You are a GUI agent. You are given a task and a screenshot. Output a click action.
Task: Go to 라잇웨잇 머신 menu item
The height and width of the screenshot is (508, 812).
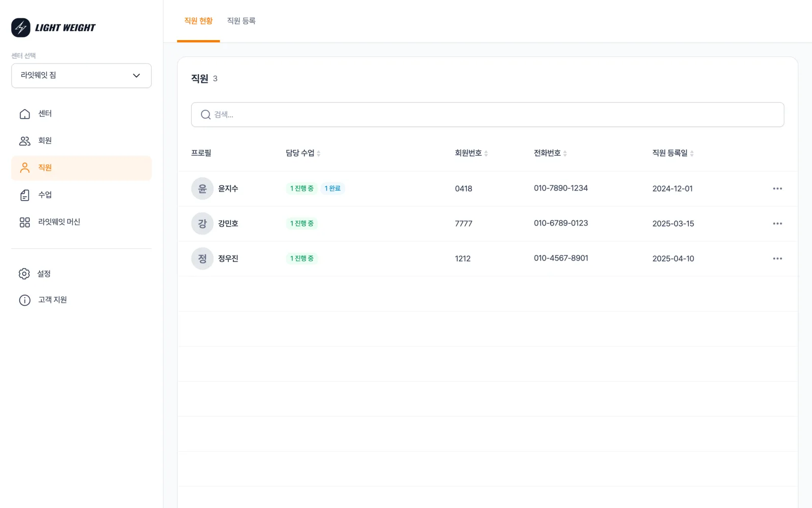point(81,222)
